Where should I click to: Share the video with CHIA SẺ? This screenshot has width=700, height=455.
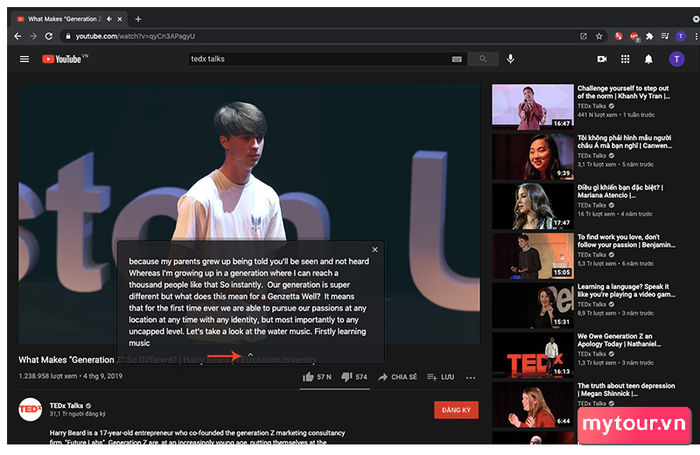click(x=397, y=377)
